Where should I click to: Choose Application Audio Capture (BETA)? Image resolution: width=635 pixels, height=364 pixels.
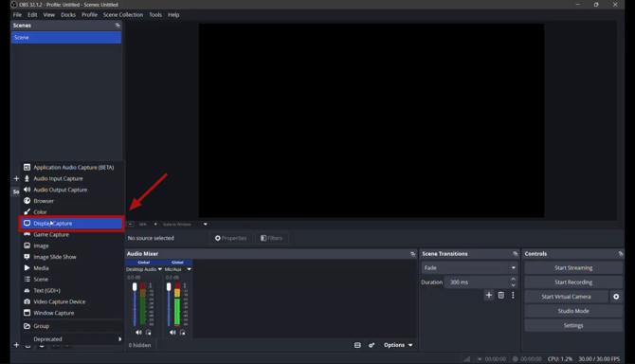(x=72, y=167)
